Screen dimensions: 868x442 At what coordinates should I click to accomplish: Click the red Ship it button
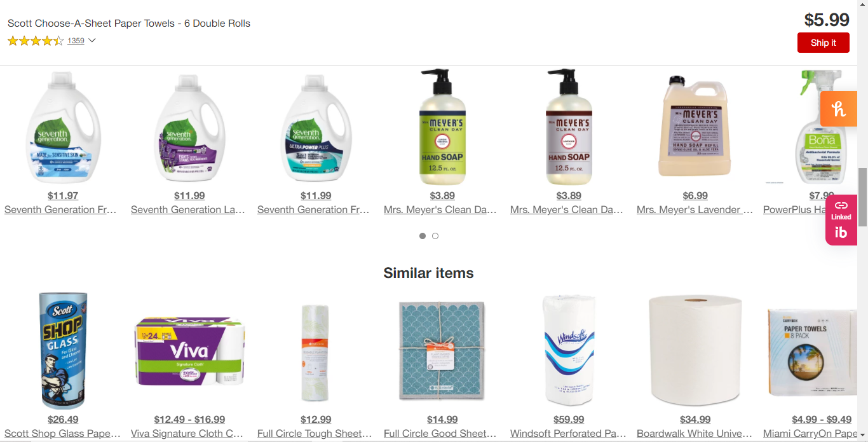coord(824,43)
